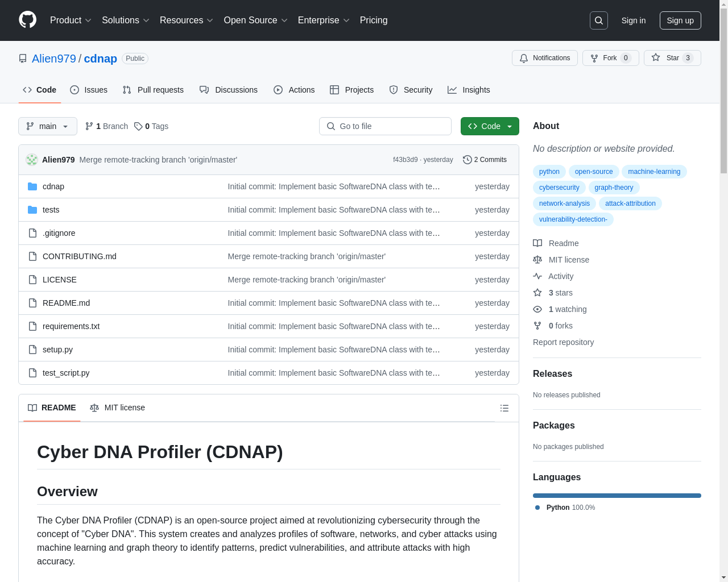Click the attack-attribution topic tag
This screenshot has height=582, width=728.
630,203
